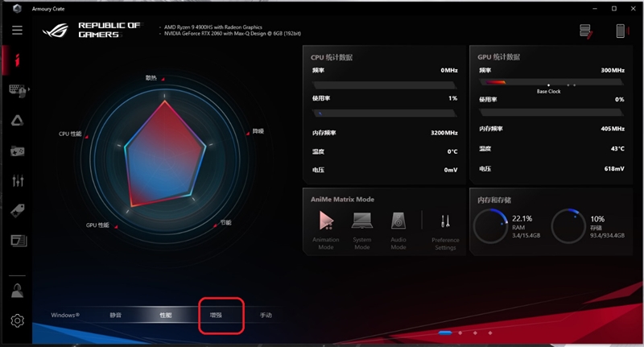Click the GPU temperature 43°C value
644x347 pixels.
(617, 149)
